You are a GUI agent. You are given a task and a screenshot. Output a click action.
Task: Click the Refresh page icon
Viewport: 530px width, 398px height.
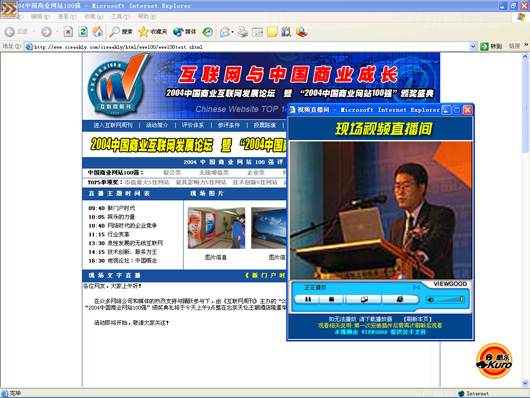(x=83, y=32)
